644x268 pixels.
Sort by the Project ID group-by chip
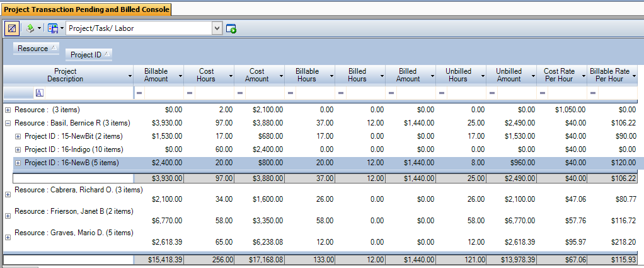tap(89, 55)
